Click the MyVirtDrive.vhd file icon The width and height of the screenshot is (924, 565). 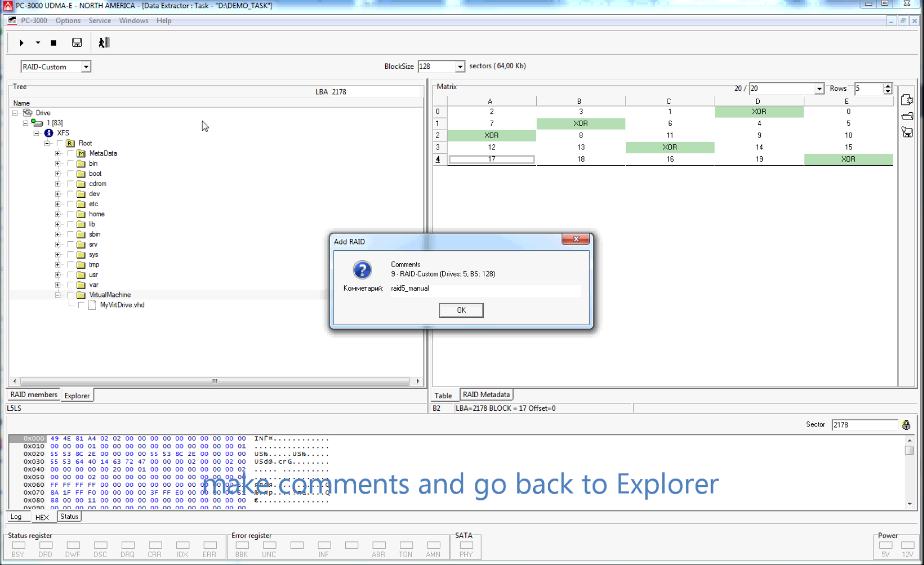point(92,305)
